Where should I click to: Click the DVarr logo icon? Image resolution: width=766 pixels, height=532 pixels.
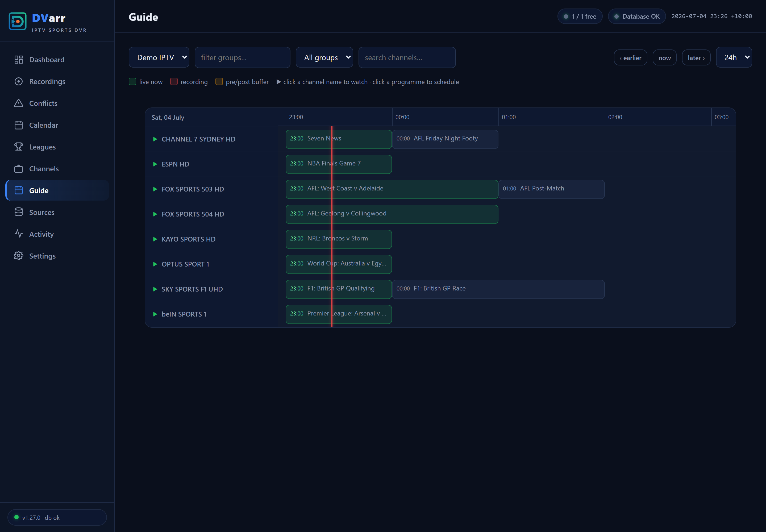pos(17,21)
